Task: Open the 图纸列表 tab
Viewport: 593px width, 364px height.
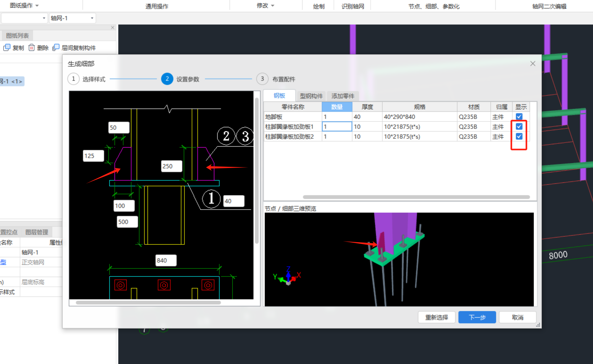Action: point(17,35)
